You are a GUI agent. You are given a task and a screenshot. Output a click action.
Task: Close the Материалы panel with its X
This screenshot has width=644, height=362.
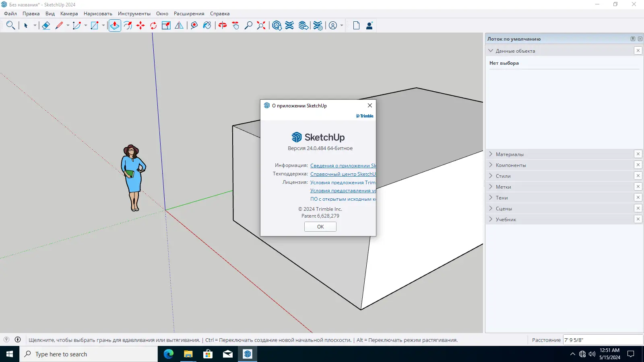(638, 154)
